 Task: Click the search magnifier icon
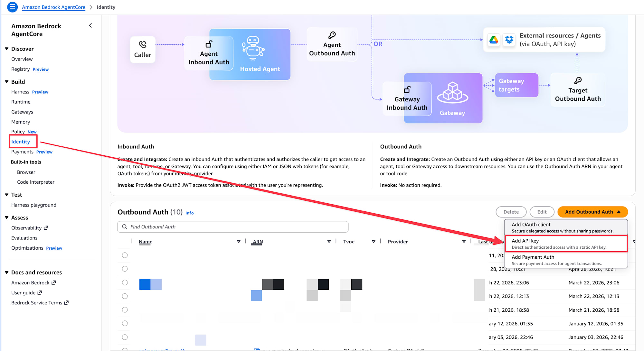pyautogui.click(x=125, y=227)
